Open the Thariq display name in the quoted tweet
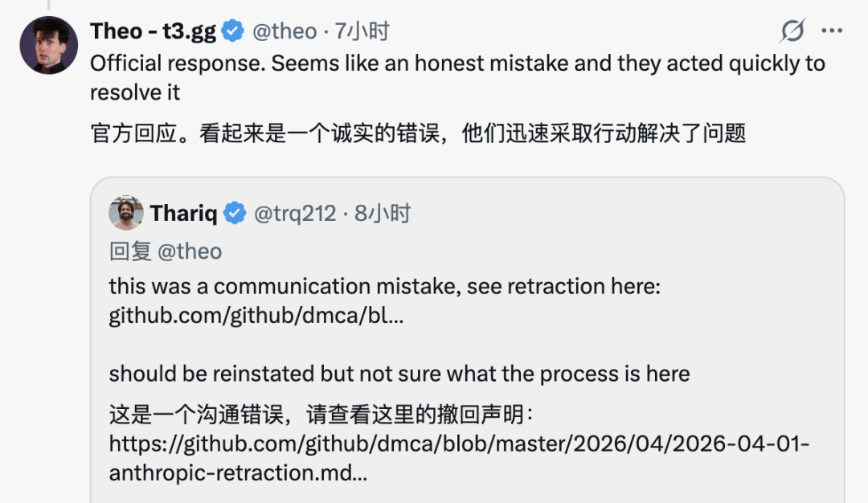 (x=183, y=213)
